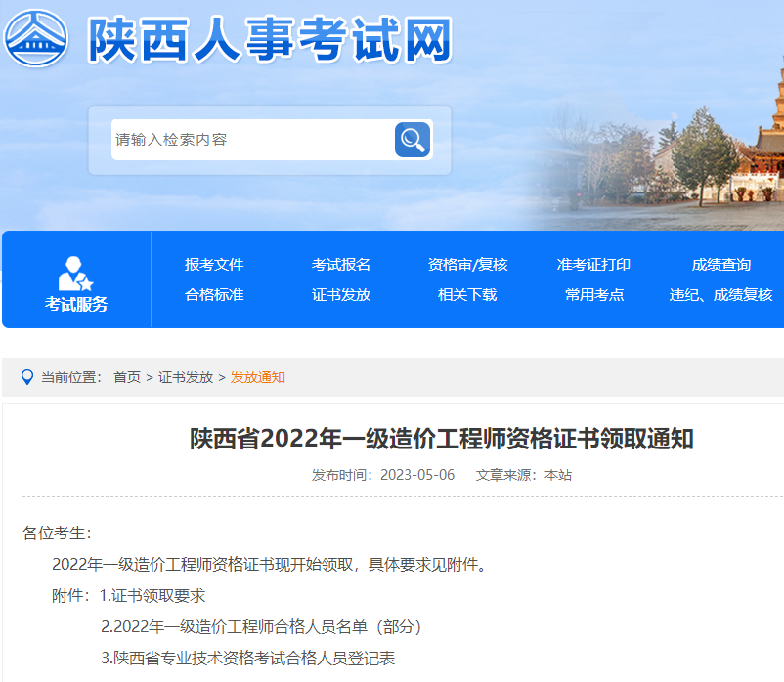The height and width of the screenshot is (682, 784).
Task: Open attachment 3 陕西省专业技术资格考试合格人员登记表
Action: click(x=248, y=659)
